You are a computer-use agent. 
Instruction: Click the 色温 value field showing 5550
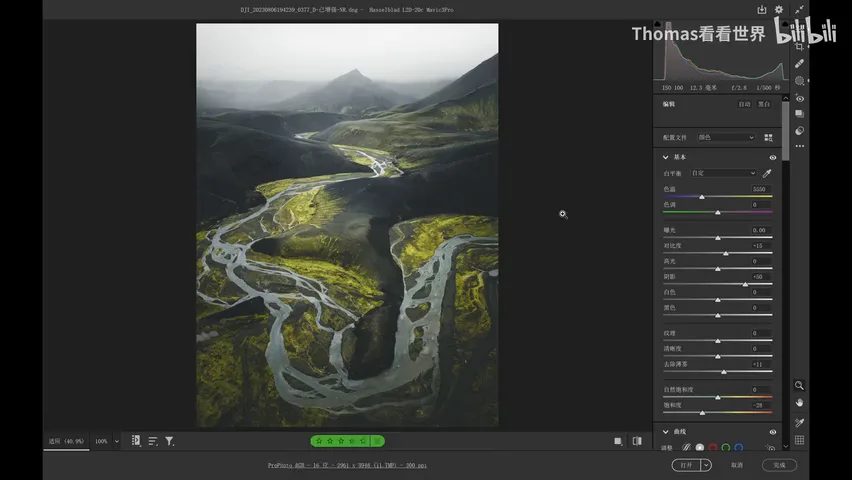[760, 189]
